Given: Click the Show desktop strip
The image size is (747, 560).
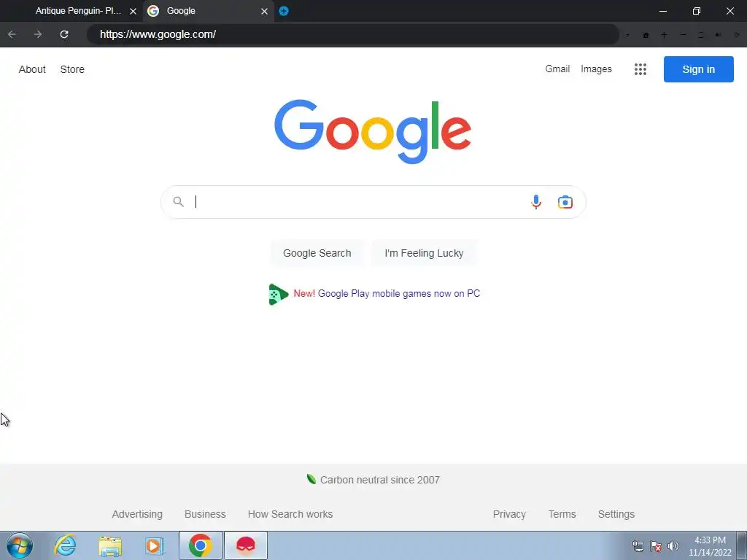Looking at the screenshot, I should point(742,545).
